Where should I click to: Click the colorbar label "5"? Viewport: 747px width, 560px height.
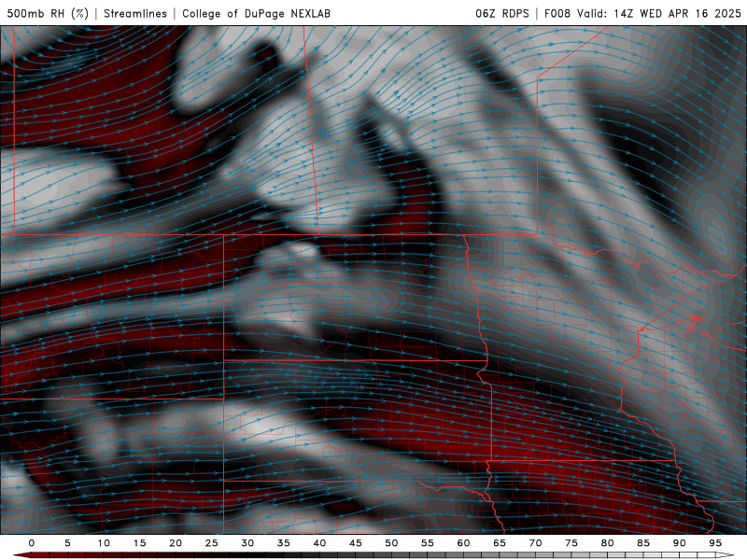pos(67,543)
